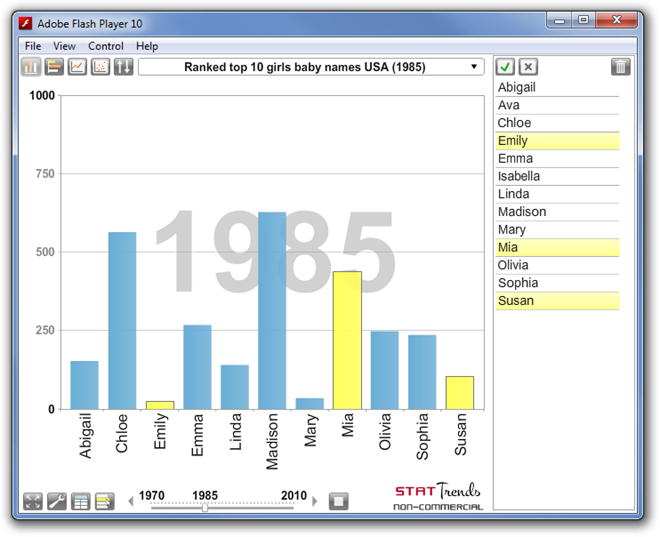Select Olivia in the names list

(x=557, y=265)
